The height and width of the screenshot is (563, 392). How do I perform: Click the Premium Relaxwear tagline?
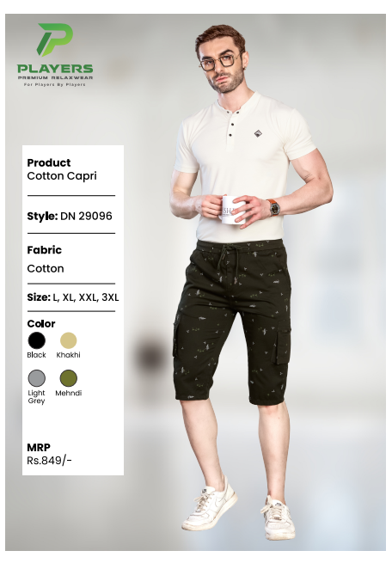55,77
